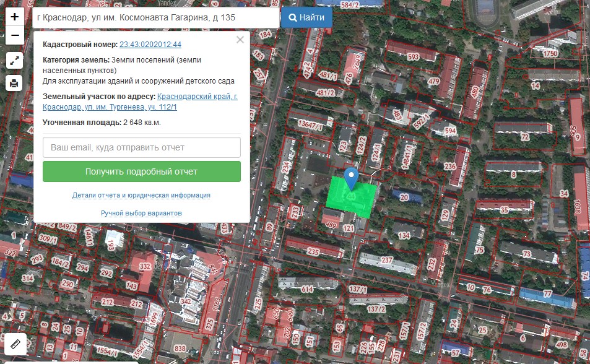Print the map using printer icon
Viewport: 590px width, 364px height.
tap(15, 83)
